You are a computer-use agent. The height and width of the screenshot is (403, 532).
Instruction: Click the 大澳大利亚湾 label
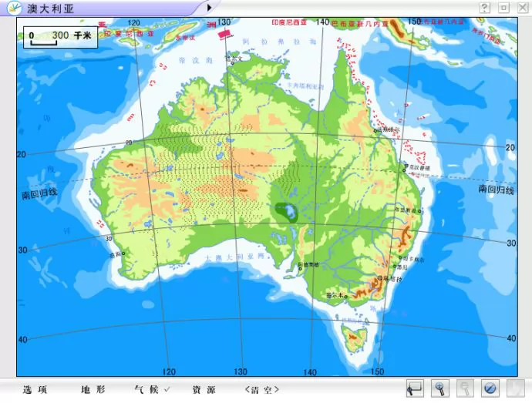234,257
